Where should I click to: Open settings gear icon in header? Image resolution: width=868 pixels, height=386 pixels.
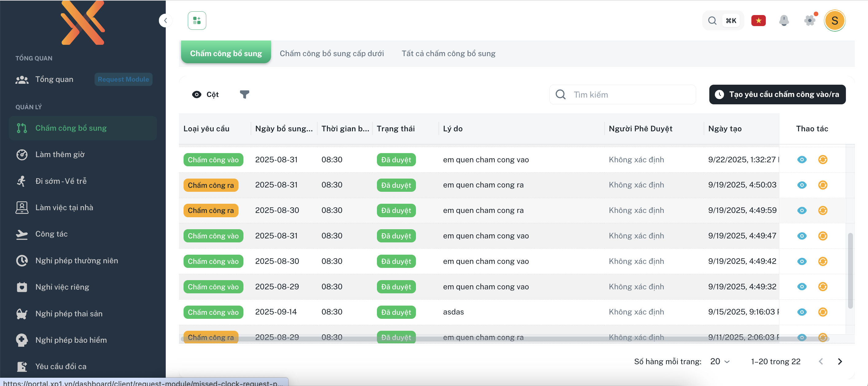point(809,21)
